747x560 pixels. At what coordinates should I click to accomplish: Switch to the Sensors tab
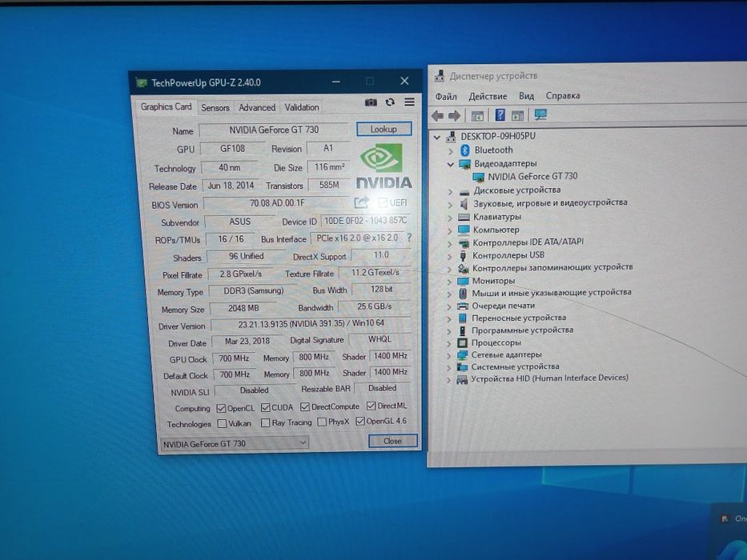click(x=215, y=108)
